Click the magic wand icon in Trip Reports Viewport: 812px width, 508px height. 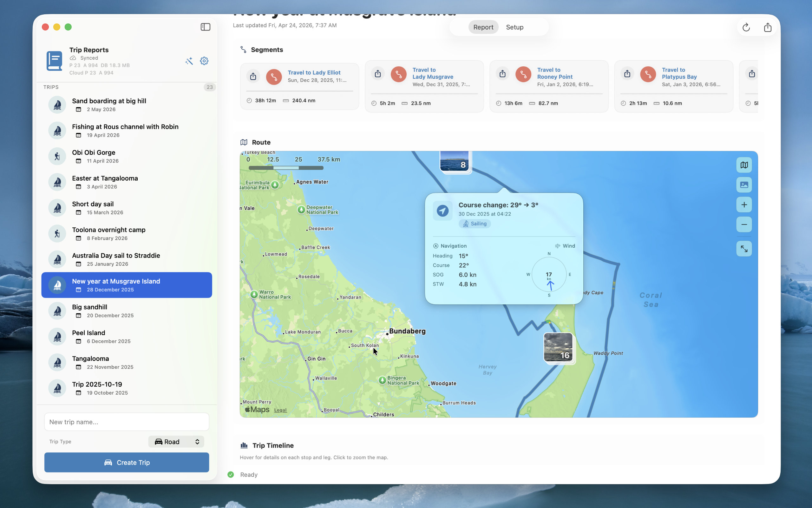click(x=189, y=61)
